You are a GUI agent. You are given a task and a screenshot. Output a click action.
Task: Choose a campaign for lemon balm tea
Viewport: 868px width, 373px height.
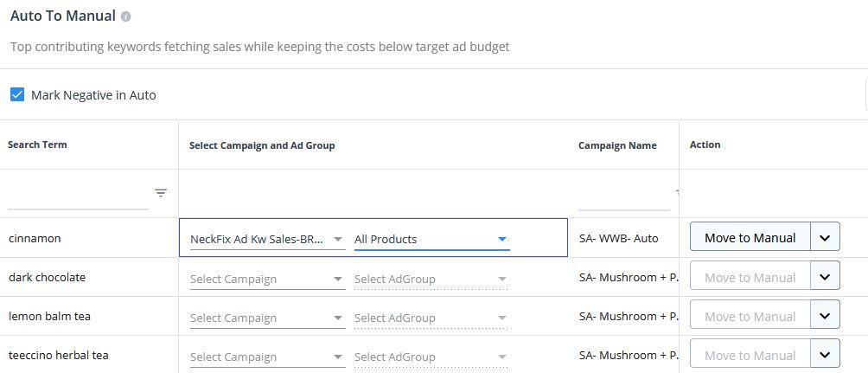click(267, 318)
